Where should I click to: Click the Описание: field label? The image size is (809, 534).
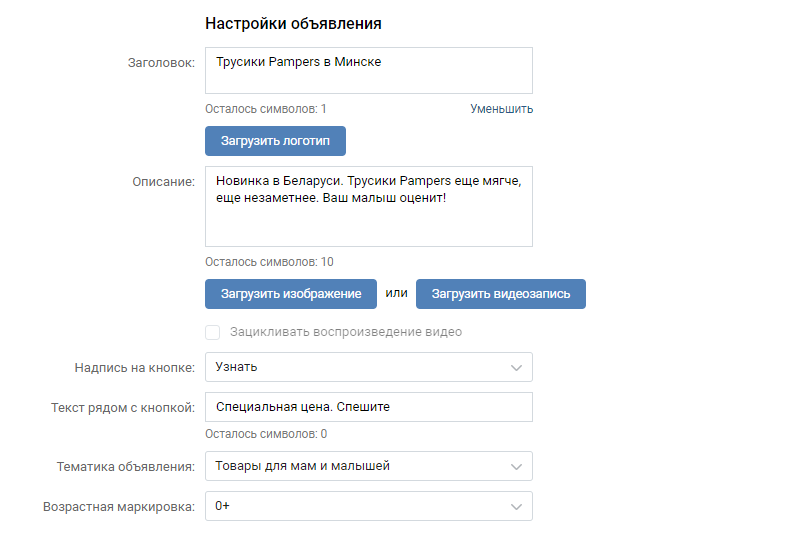point(164,182)
